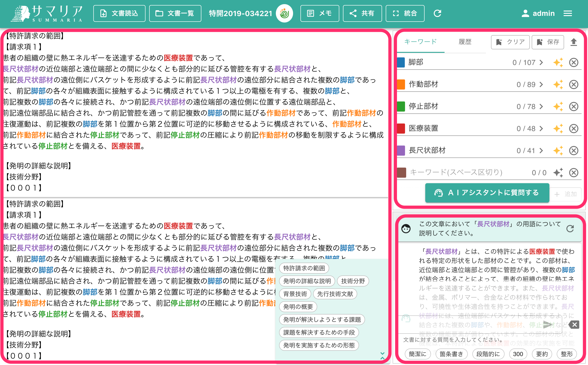Open the hamburger menu at top right
This screenshot has height=365, width=588.
[568, 13]
